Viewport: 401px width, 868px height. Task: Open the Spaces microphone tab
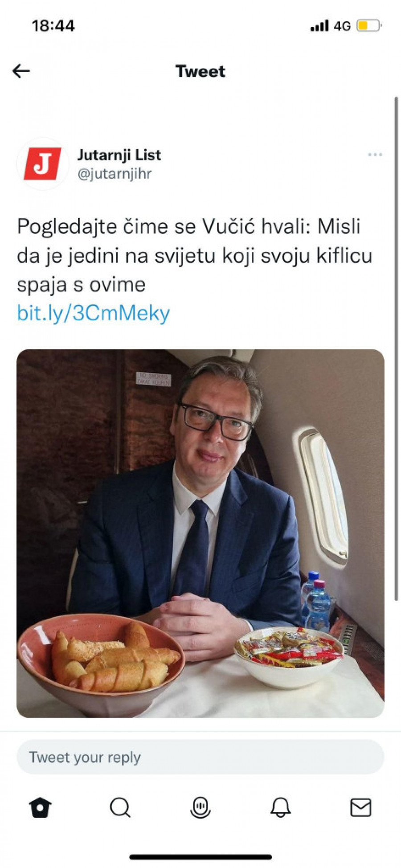(200, 807)
